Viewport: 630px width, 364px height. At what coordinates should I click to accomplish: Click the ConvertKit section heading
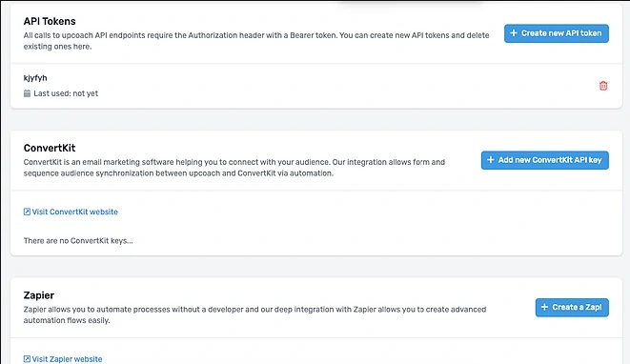50,148
